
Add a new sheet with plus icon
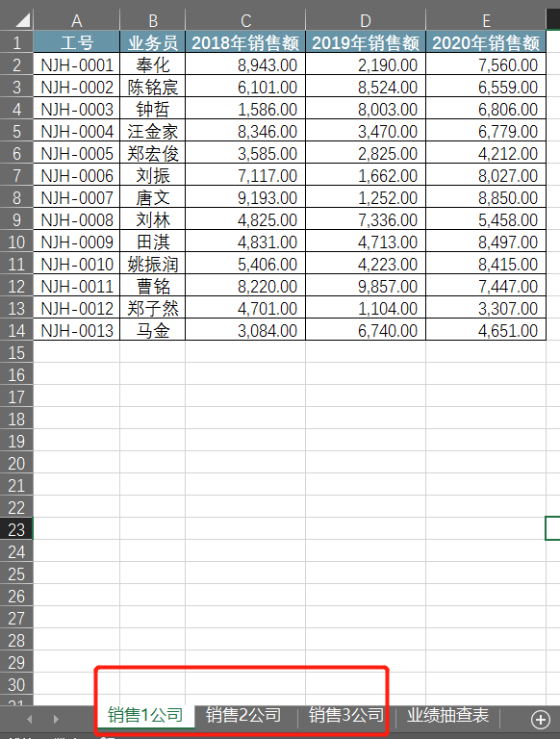pos(540,719)
